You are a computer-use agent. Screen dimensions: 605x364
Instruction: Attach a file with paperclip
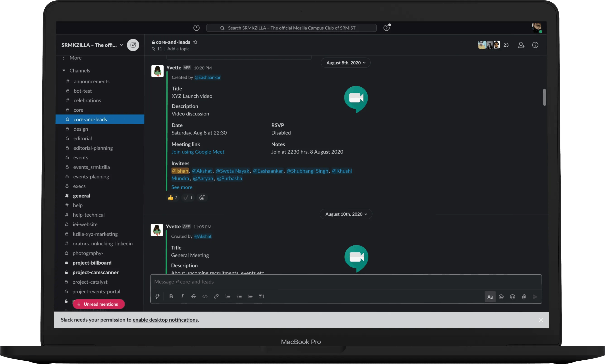coord(524,297)
